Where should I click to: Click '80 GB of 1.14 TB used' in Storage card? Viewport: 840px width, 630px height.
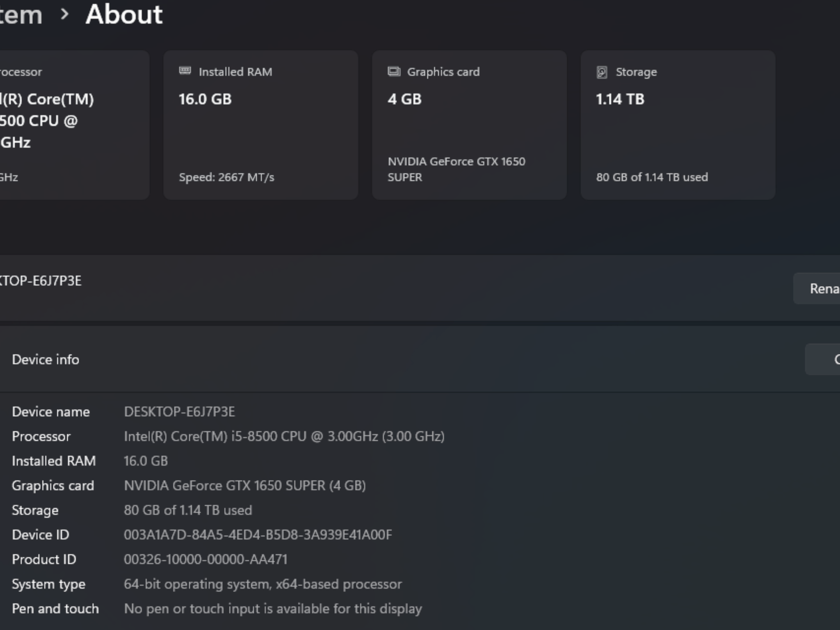652,177
